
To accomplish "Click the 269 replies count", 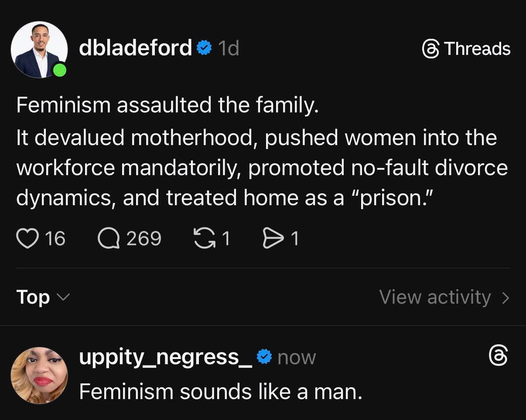I will (x=143, y=239).
